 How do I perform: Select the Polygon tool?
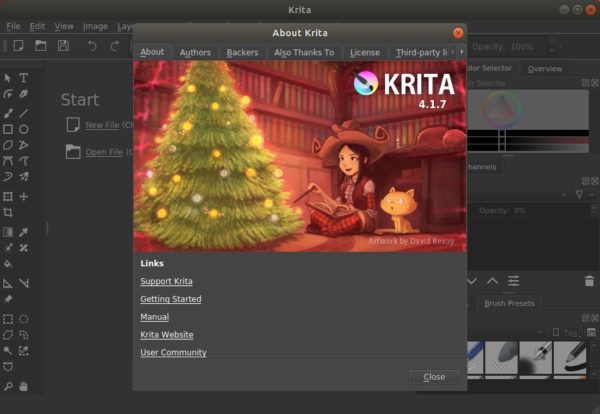[x=8, y=145]
